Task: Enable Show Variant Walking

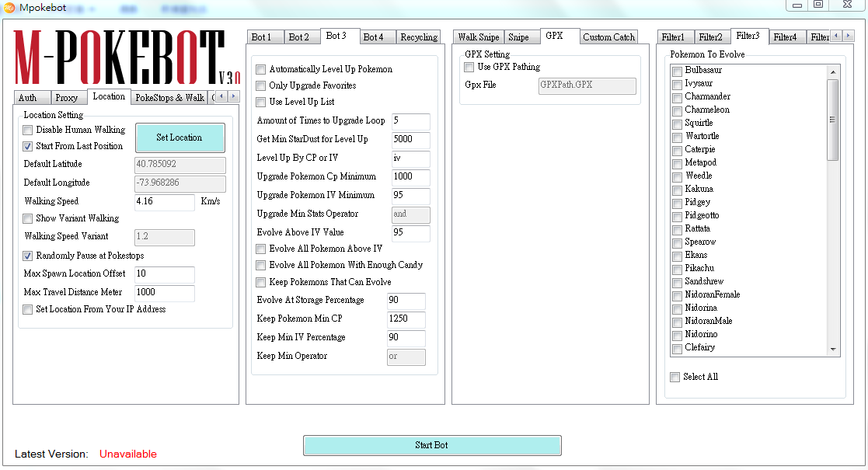Action: [x=27, y=218]
